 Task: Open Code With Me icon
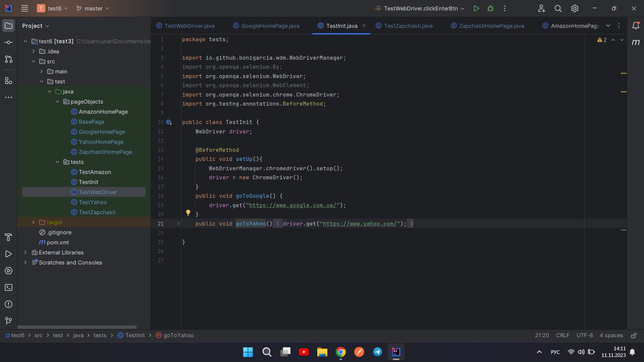[x=541, y=8]
